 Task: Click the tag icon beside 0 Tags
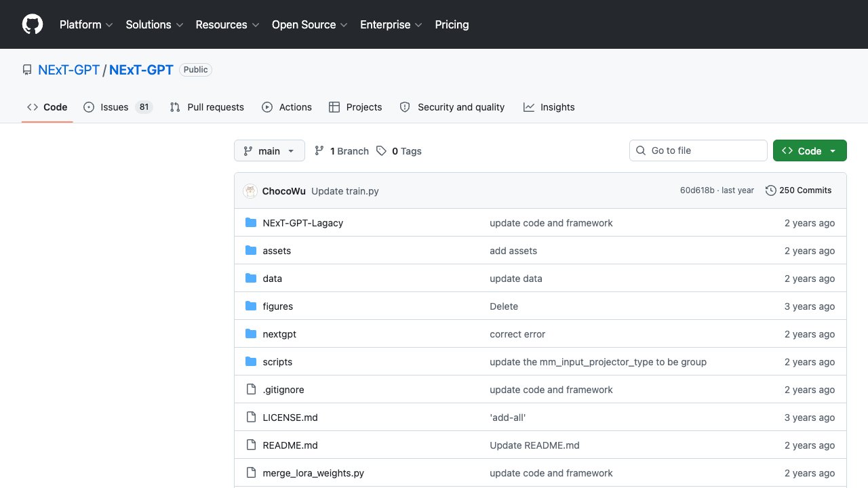pos(382,151)
